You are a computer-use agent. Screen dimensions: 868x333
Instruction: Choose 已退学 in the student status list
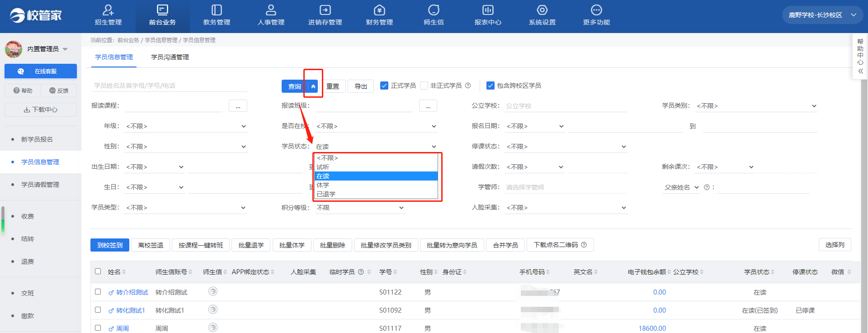pyautogui.click(x=376, y=194)
